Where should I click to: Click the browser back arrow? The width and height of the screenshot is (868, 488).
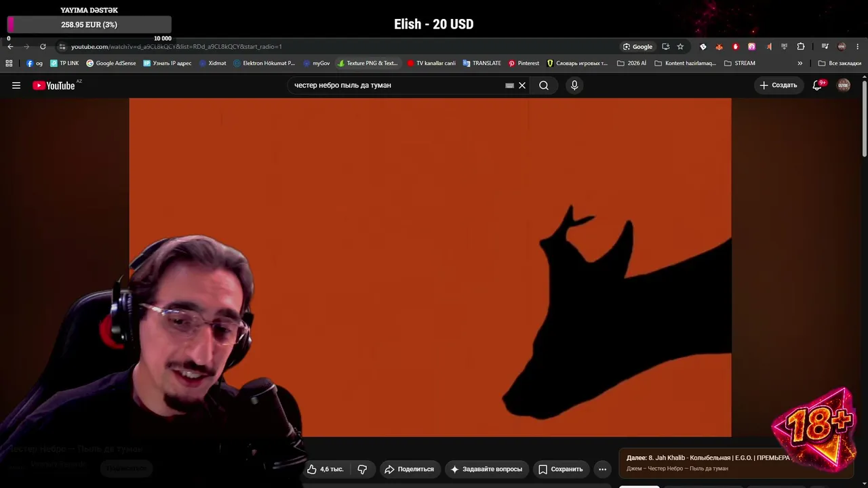pos(10,47)
